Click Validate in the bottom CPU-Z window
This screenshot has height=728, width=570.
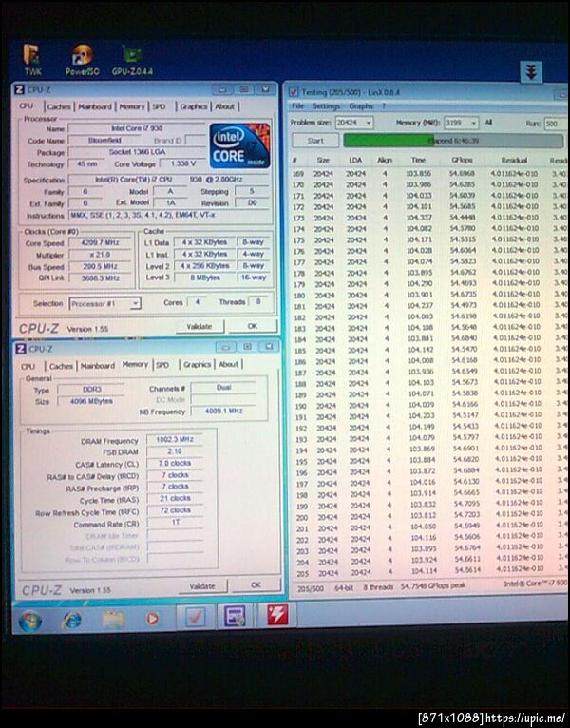[202, 586]
